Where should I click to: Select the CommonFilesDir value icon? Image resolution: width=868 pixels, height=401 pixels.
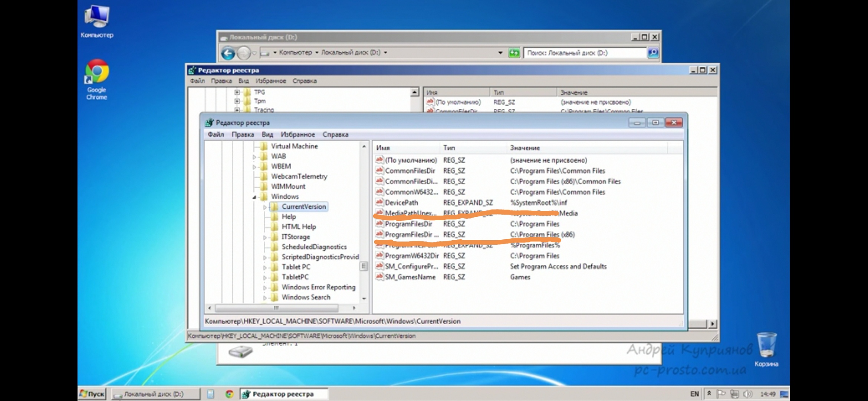(x=379, y=170)
